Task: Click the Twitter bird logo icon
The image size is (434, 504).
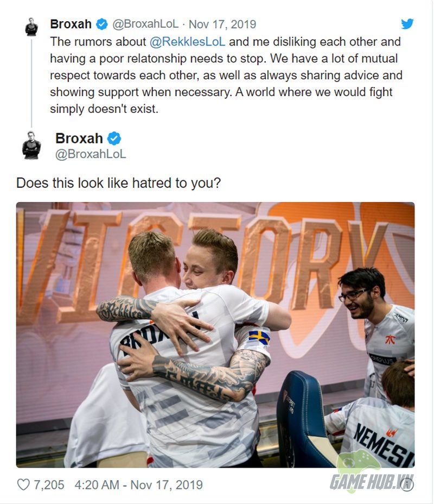Action: tap(407, 24)
